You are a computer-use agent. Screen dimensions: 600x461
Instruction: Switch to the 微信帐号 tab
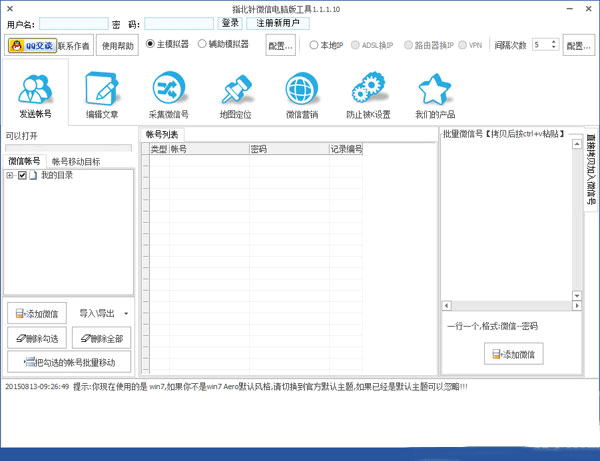pos(24,161)
